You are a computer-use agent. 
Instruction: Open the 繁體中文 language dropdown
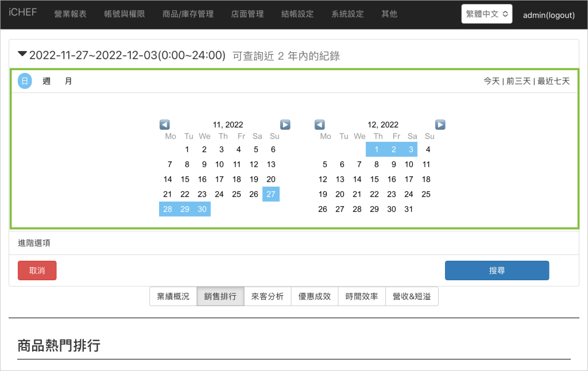486,14
